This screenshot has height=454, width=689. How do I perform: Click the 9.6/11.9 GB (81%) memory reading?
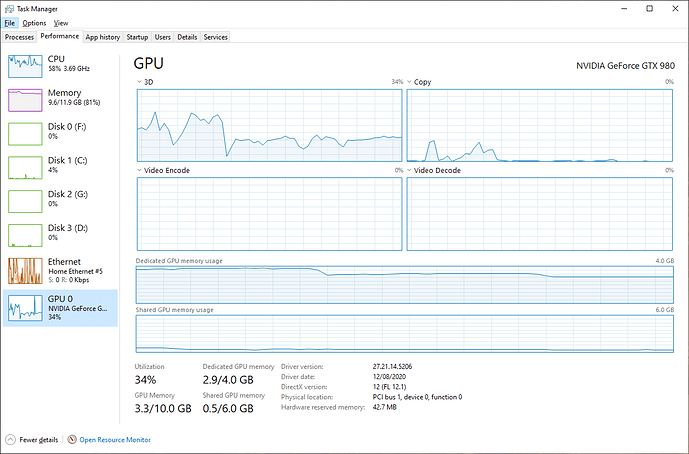74,102
